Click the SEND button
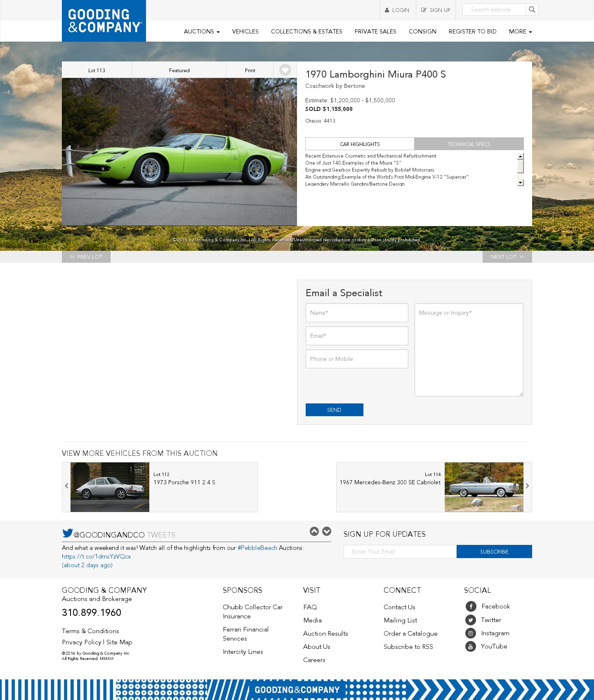Viewport: 594px width, 700px height. coord(335,410)
